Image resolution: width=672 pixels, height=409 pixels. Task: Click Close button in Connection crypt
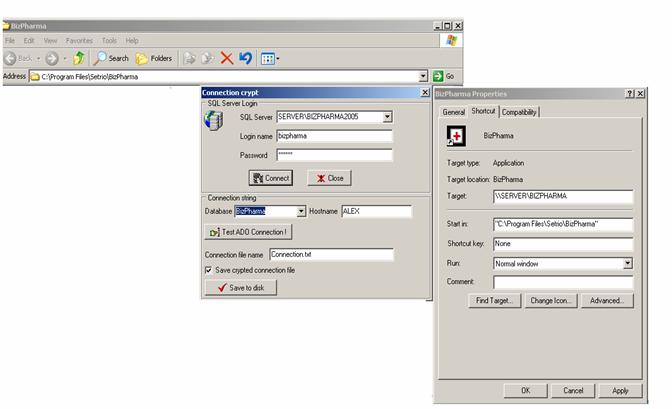click(329, 178)
